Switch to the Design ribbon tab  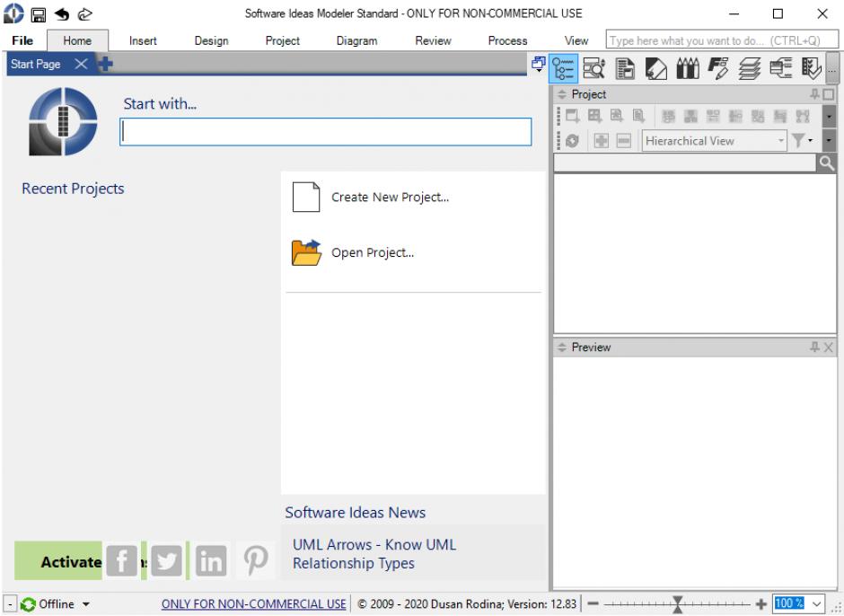pyautogui.click(x=212, y=41)
